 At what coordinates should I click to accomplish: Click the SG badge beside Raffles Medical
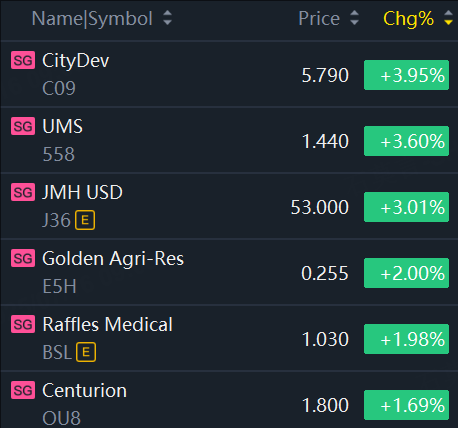coord(23,324)
